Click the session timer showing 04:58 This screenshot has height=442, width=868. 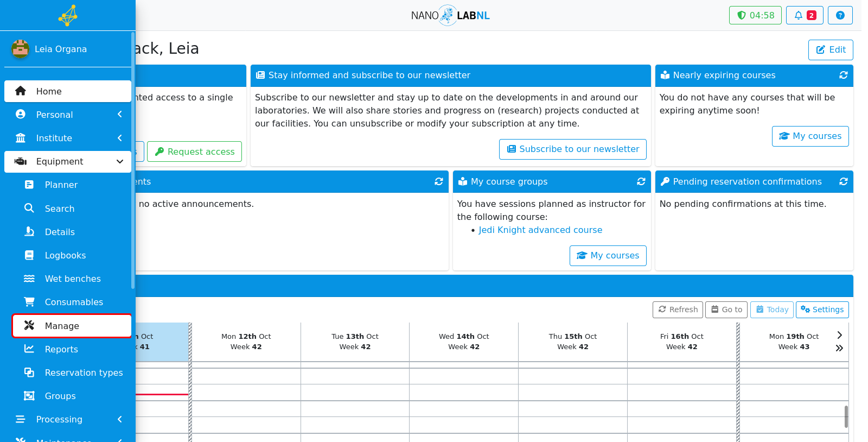point(755,15)
